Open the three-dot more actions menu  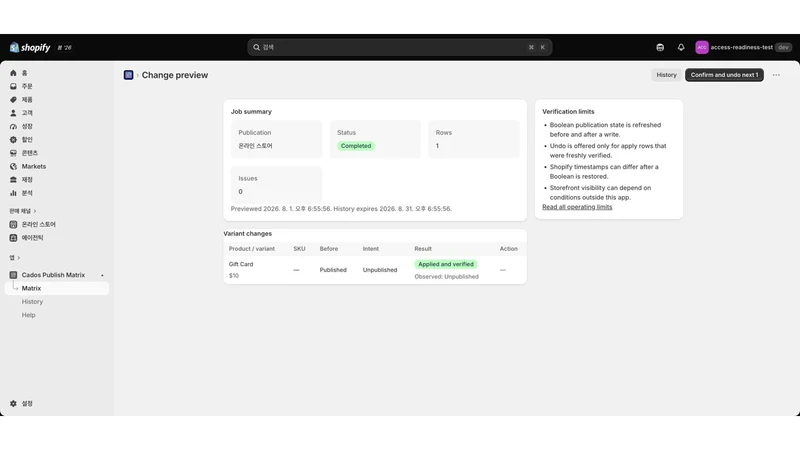click(776, 75)
